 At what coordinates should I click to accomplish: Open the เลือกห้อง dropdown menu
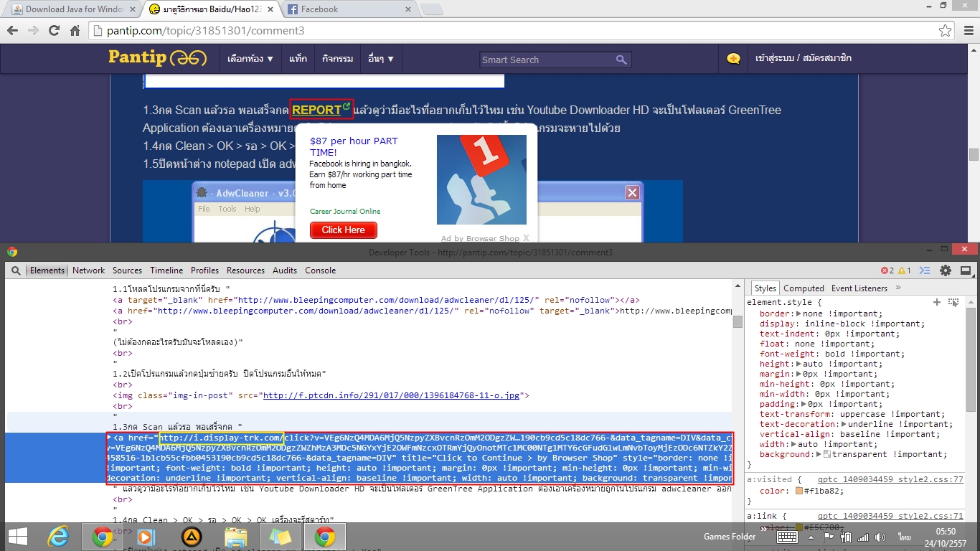(x=250, y=59)
